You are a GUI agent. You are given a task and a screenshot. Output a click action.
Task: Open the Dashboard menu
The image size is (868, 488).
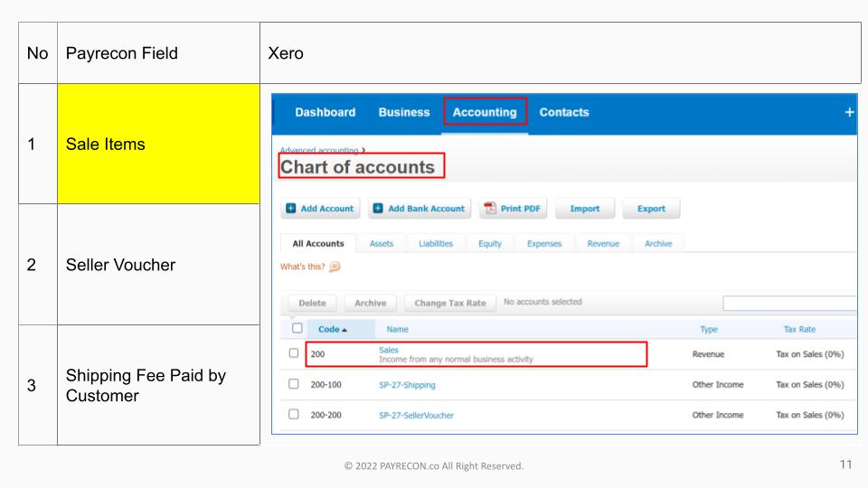tap(325, 112)
